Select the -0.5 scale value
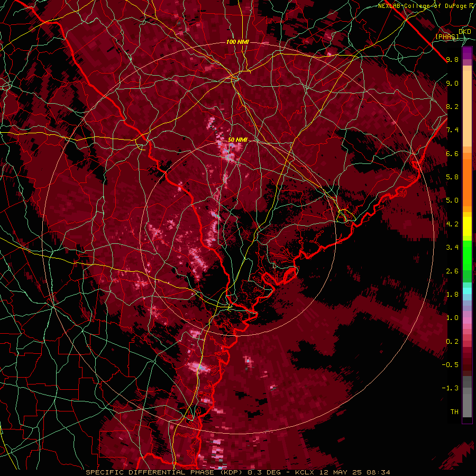 point(450,365)
